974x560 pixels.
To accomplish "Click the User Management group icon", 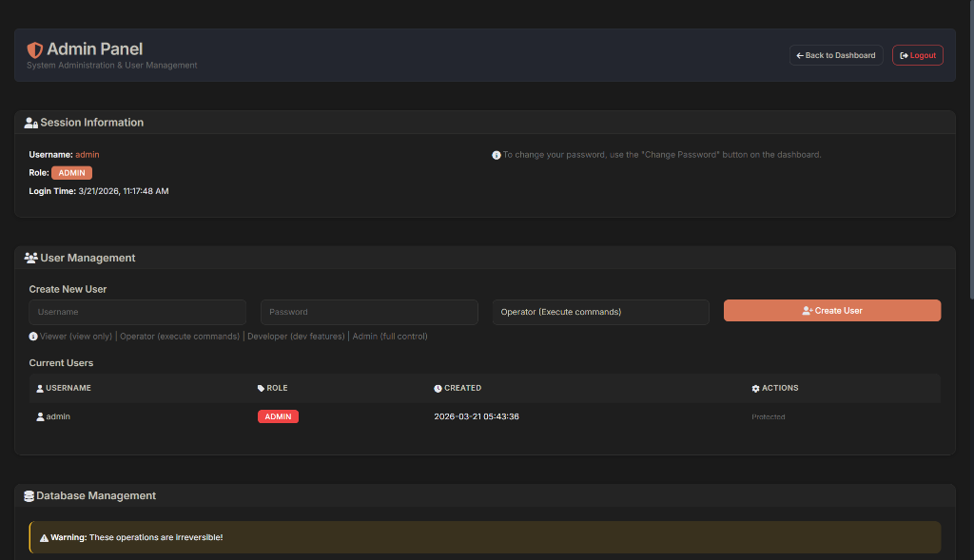I will click(30, 258).
